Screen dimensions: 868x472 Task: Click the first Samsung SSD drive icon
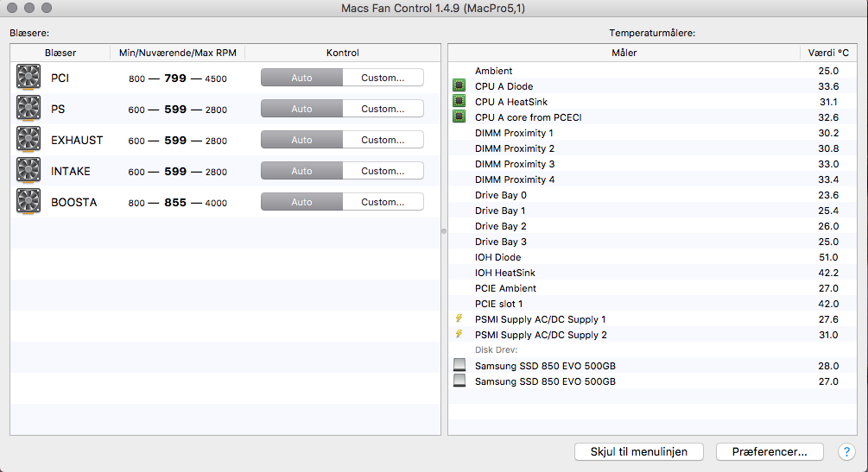pyautogui.click(x=459, y=365)
